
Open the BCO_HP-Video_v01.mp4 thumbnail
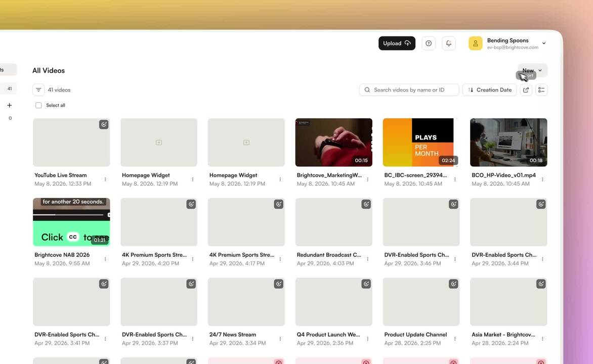coord(509,143)
